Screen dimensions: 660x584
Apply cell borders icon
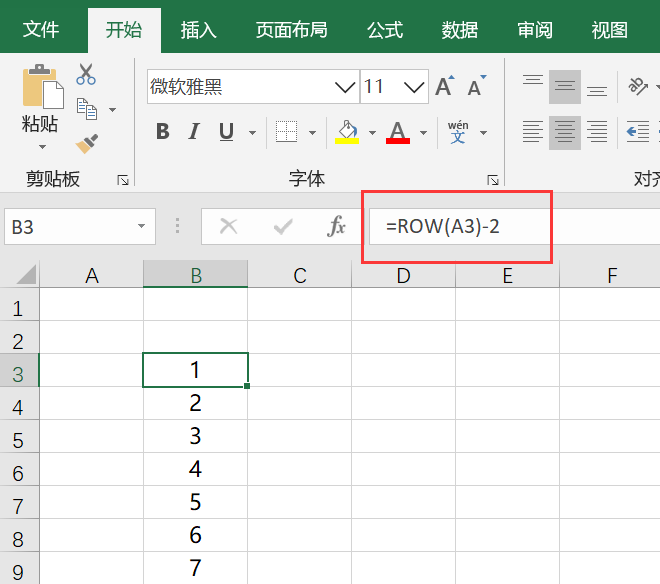286,132
